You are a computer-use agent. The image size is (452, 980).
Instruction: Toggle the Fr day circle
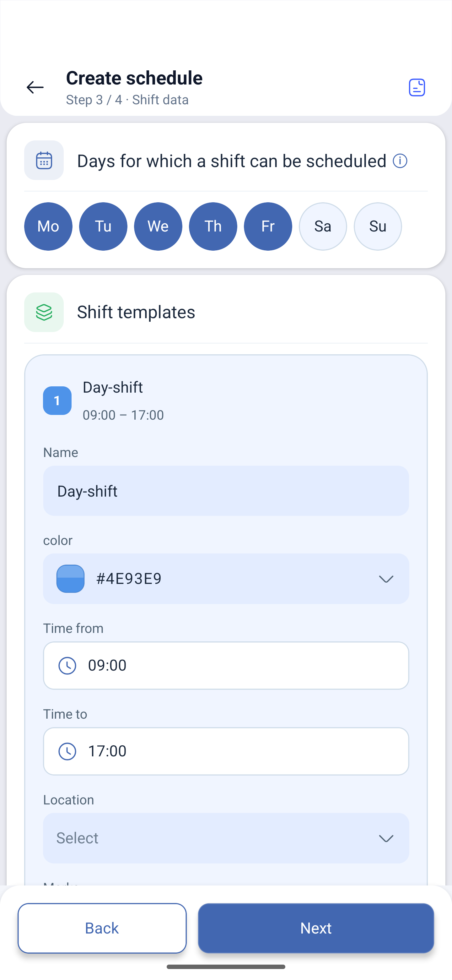(268, 226)
